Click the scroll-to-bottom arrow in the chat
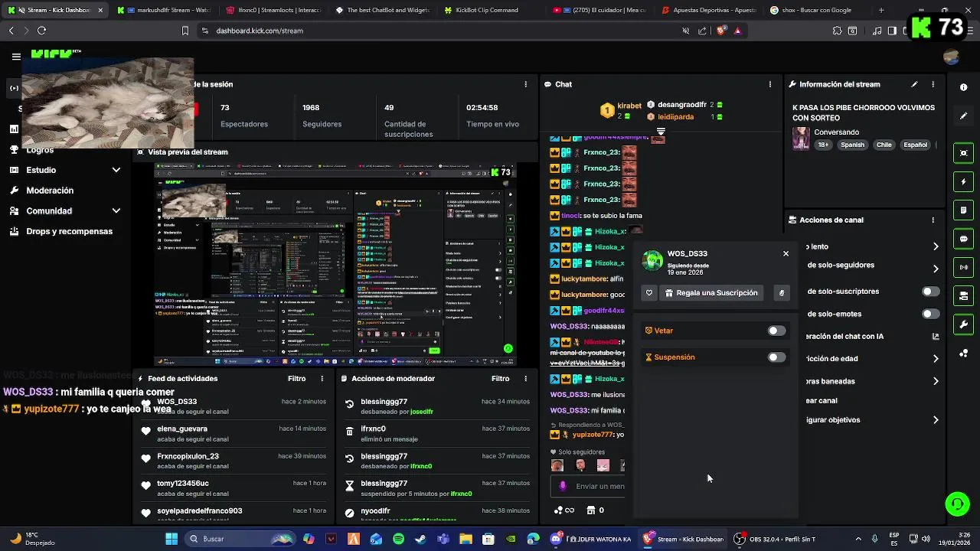This screenshot has height=551, width=980. click(x=660, y=132)
